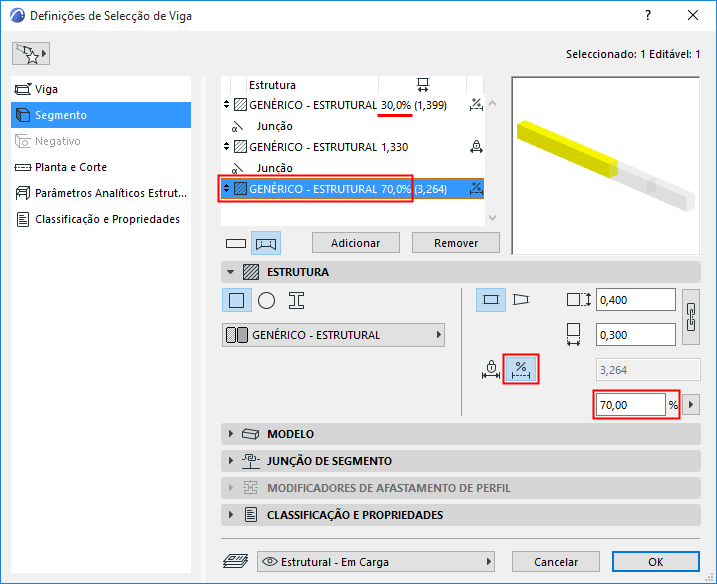Click the disabled length field 3,264
717x584 pixels.
(x=648, y=370)
